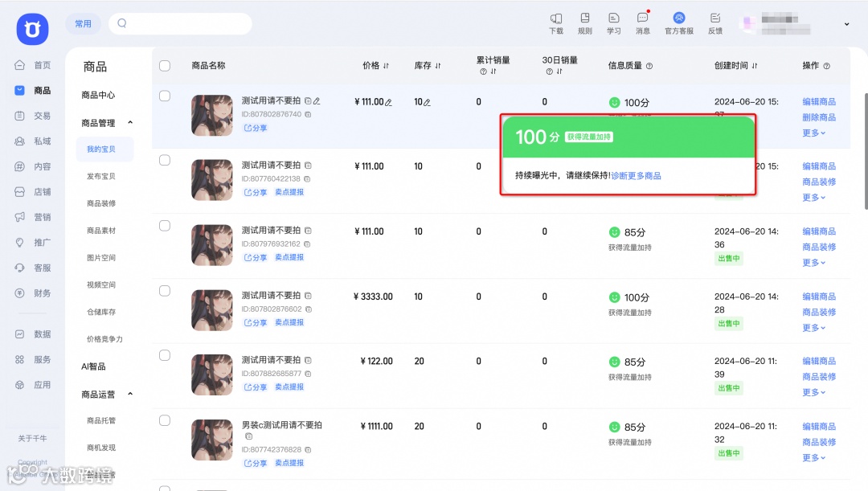This screenshot has height=491, width=868.
Task: Open 推广 in the sidebar
Action: (x=33, y=243)
